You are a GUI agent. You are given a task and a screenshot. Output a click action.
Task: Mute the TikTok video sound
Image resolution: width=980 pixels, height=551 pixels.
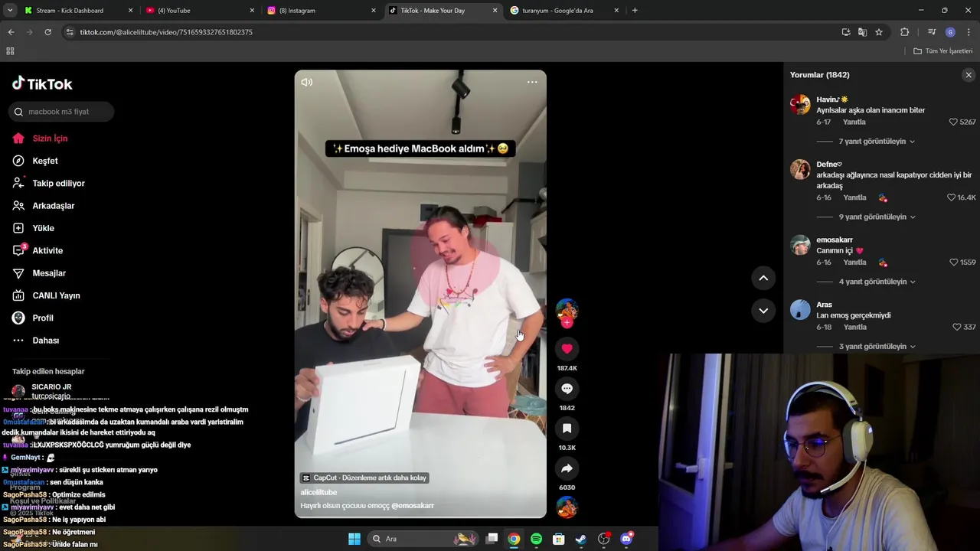[307, 82]
